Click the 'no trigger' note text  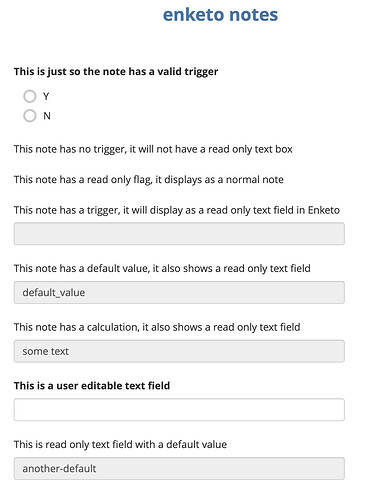click(153, 149)
